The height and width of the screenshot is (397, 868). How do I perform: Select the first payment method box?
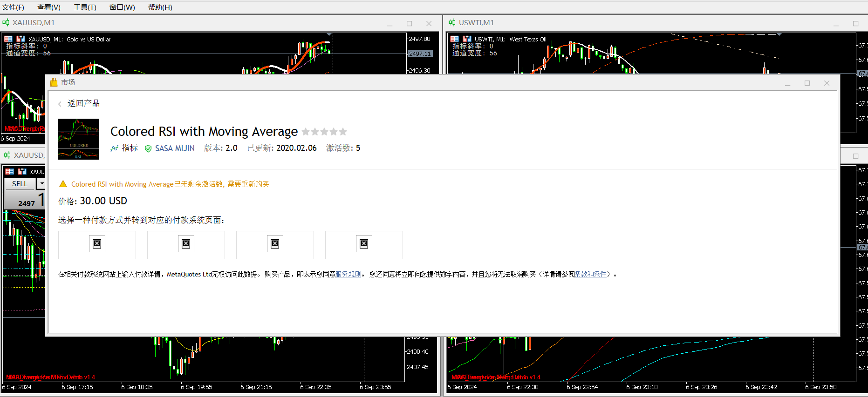coord(97,245)
